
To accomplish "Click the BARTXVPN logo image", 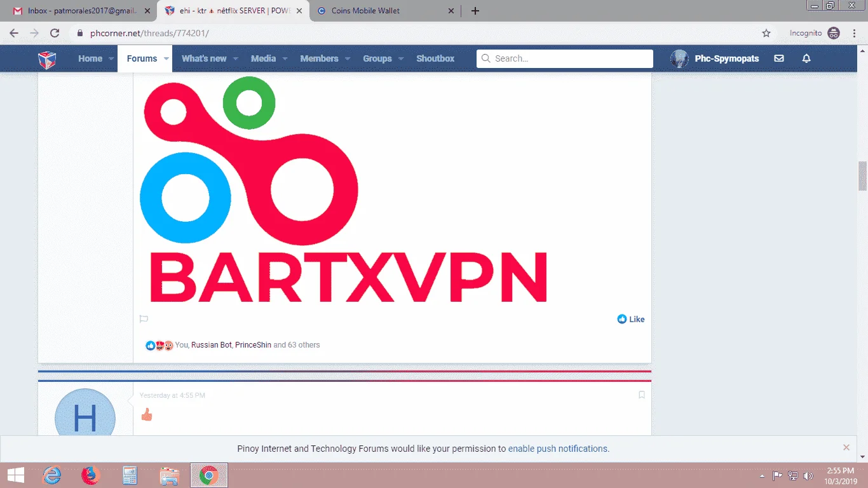I will tap(343, 189).
